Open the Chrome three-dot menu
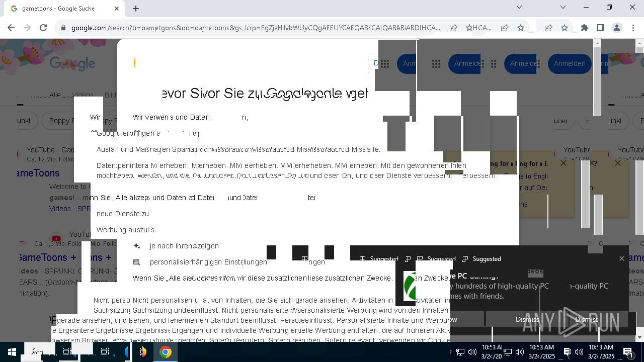This screenshot has height=362, width=644. click(633, 28)
